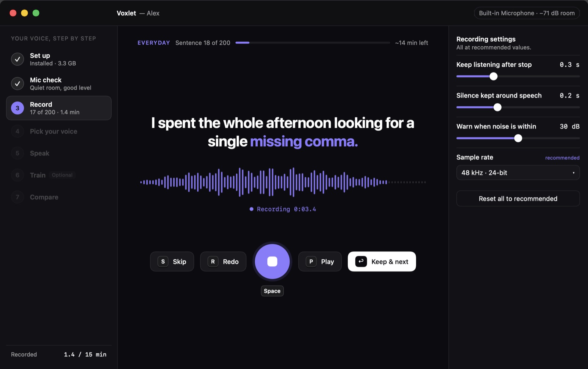Click the Sentence 18 of 200 text

(203, 43)
